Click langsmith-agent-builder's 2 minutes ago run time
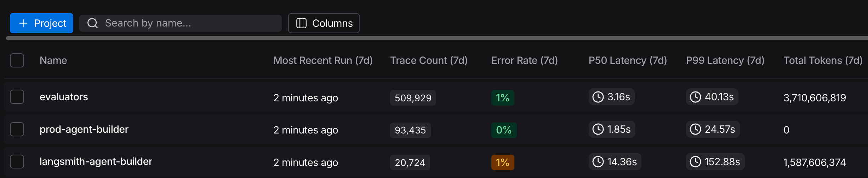This screenshot has height=178, width=868. tap(305, 162)
